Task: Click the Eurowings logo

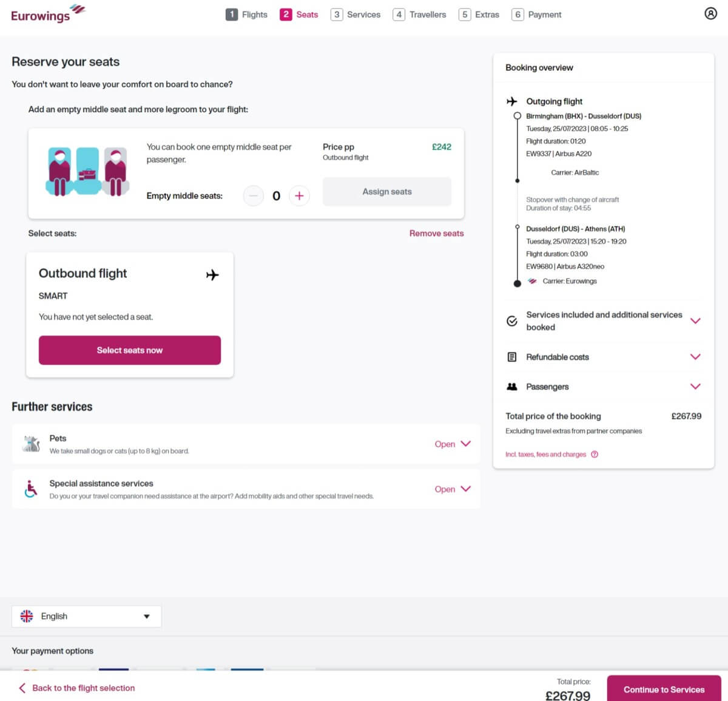Action: [x=49, y=13]
